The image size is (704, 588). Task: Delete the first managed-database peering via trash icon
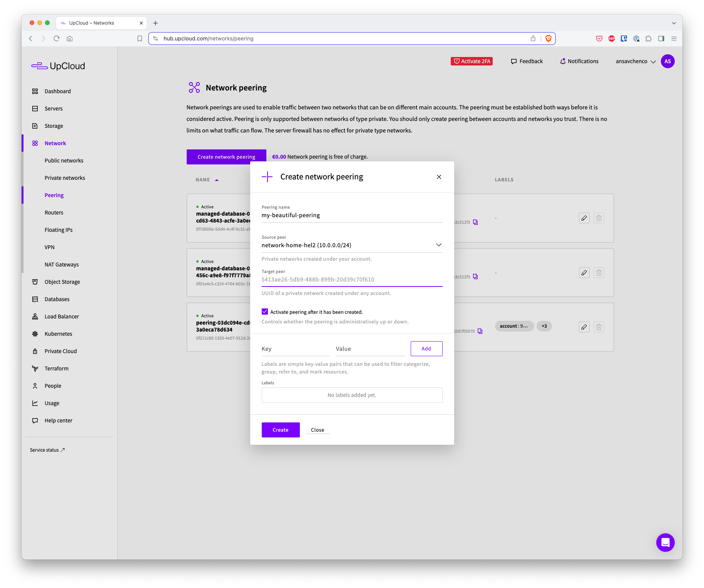pos(599,218)
